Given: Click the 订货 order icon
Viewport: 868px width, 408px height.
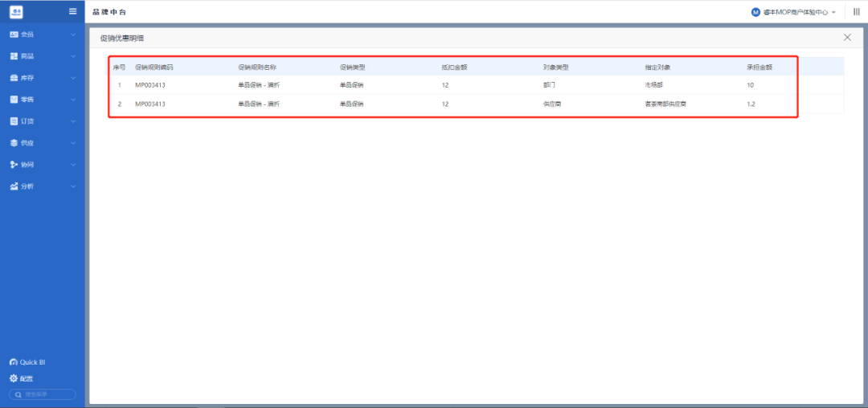Looking at the screenshot, I should 14,121.
